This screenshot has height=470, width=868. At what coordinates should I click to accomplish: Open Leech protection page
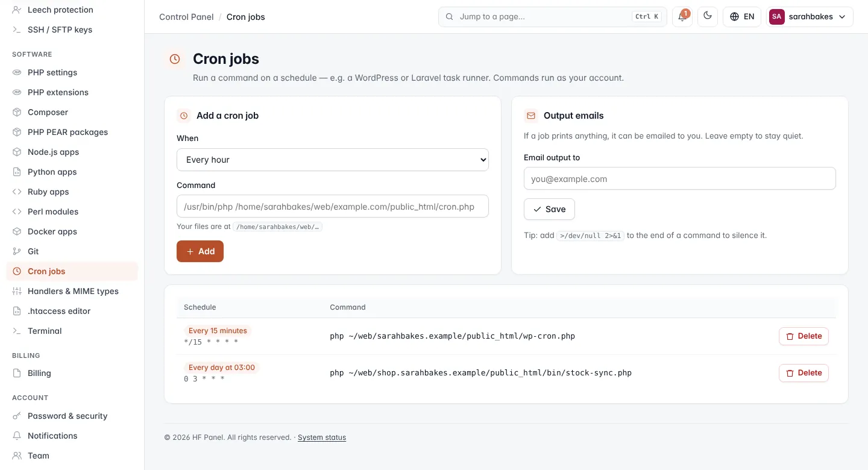pos(72,10)
